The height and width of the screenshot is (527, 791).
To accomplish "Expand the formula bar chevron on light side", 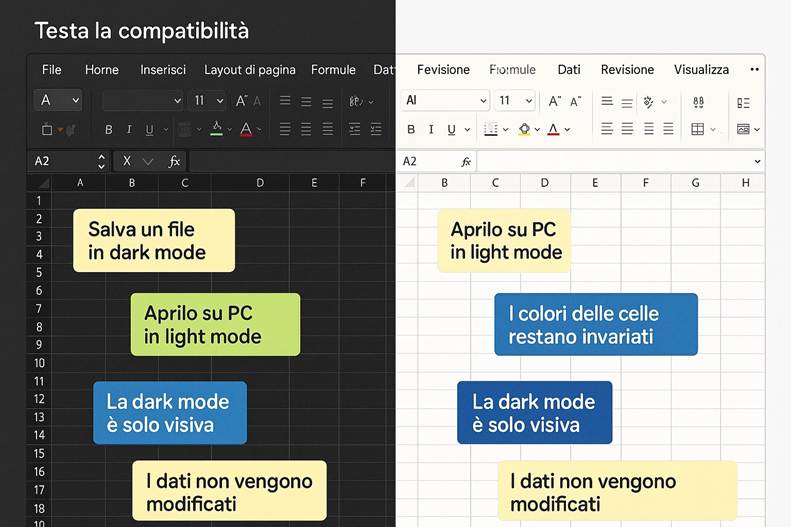I will pyautogui.click(x=757, y=161).
